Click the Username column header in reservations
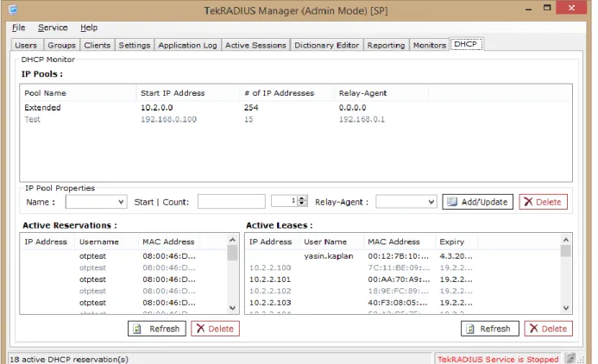 click(107, 242)
